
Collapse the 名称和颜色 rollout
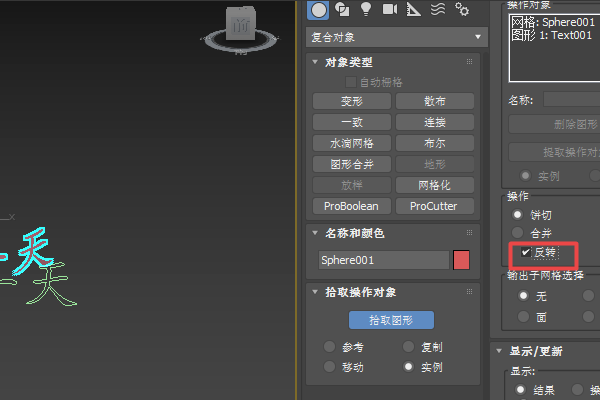click(x=315, y=233)
